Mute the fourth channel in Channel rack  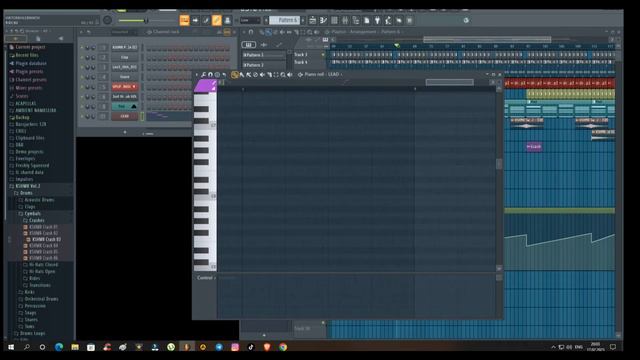pyautogui.click(x=82, y=77)
